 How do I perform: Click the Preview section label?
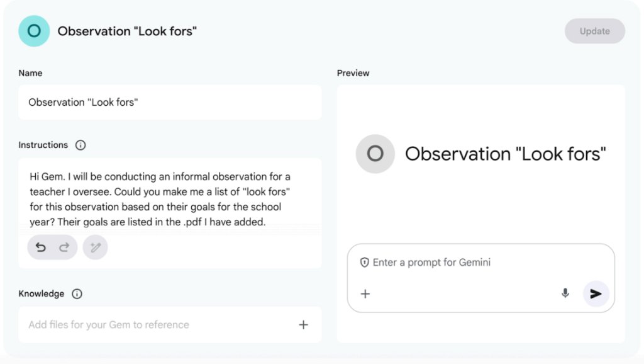tap(353, 73)
